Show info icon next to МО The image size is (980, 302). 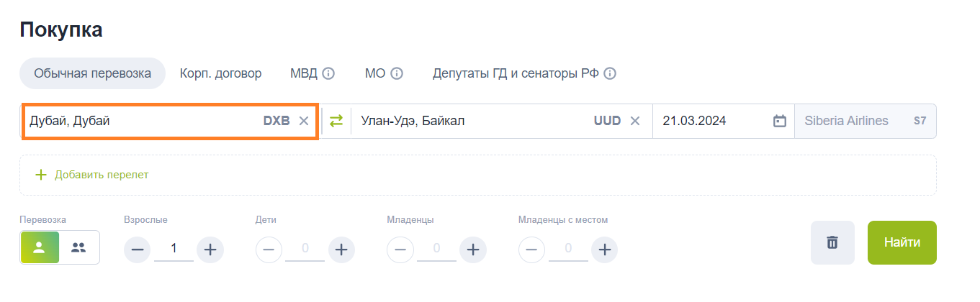[x=396, y=73]
